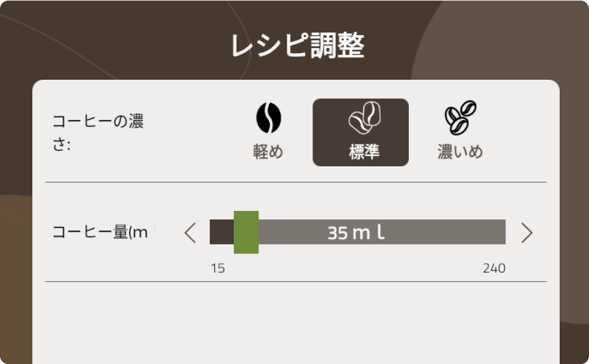Click the レシピ調整 title heading

pos(298,47)
